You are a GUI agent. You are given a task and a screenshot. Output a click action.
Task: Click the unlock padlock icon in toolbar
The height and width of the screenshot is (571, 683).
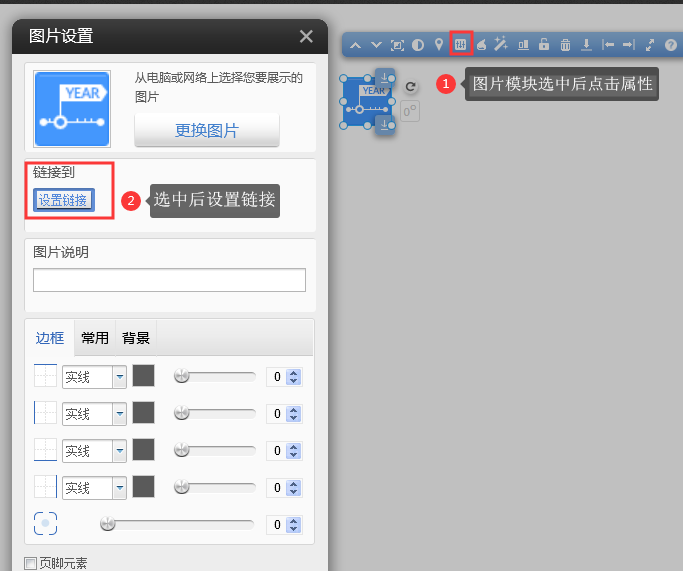pyautogui.click(x=544, y=44)
